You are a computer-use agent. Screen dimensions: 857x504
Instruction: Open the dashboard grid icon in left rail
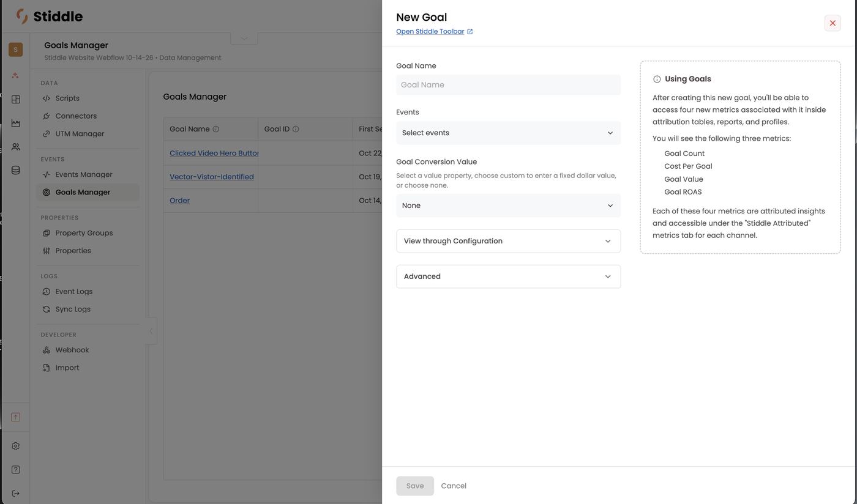[x=16, y=99]
